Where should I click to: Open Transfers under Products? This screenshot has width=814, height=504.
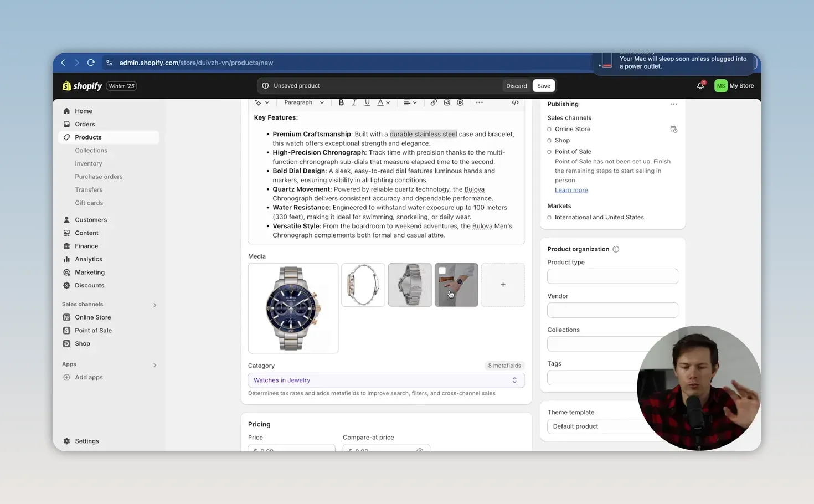tap(89, 190)
